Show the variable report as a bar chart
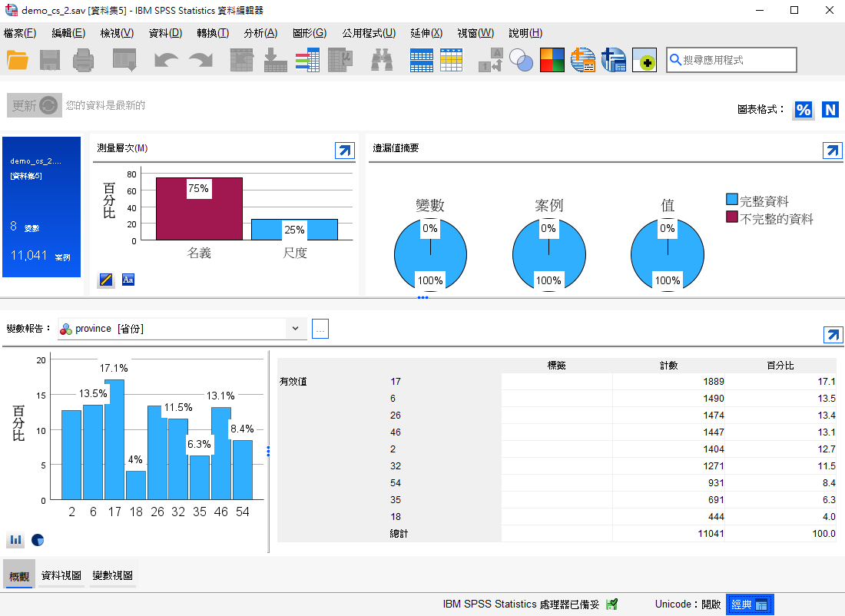The image size is (845, 616). (x=15, y=539)
